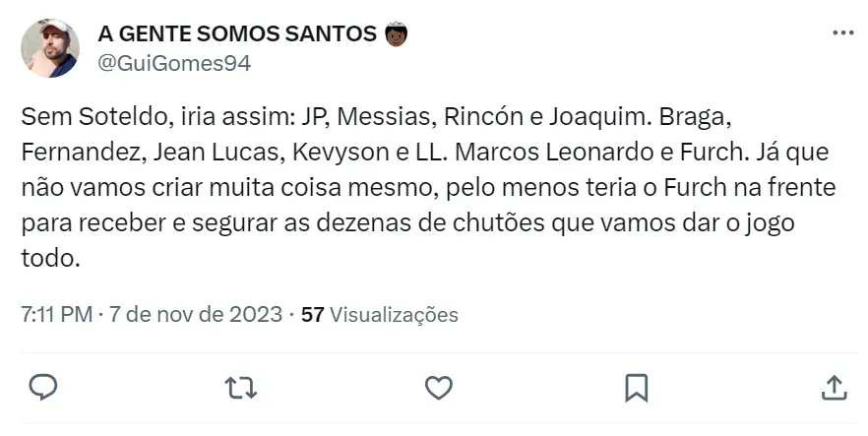Open the 57 Visualizações view count

380,316
